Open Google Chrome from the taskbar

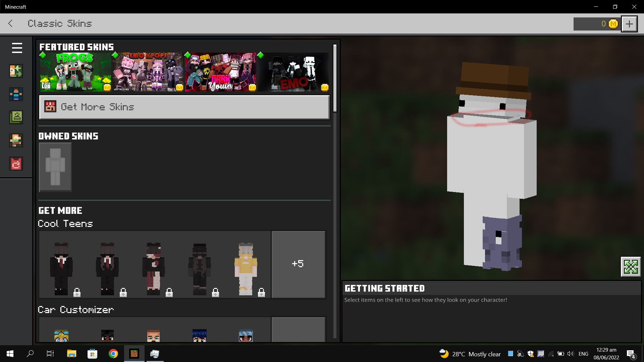[x=113, y=354]
